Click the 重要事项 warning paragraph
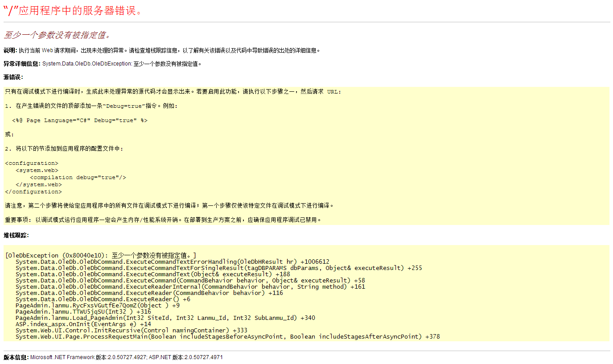 click(x=163, y=220)
